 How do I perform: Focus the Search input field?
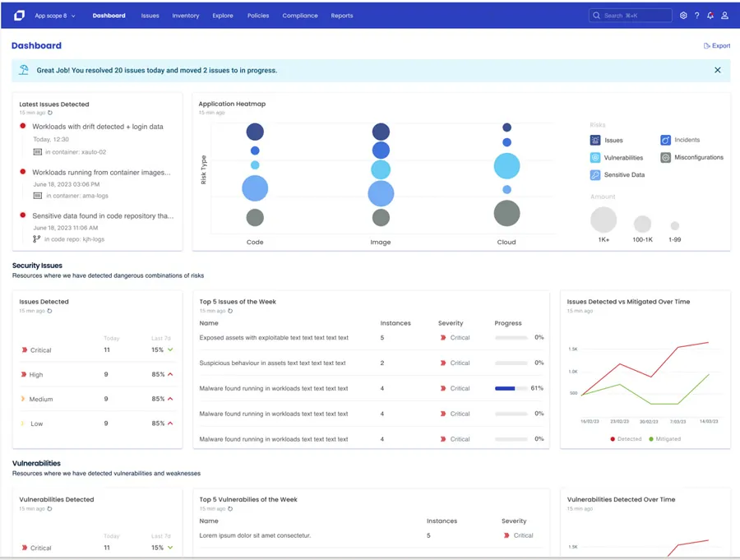click(x=630, y=16)
